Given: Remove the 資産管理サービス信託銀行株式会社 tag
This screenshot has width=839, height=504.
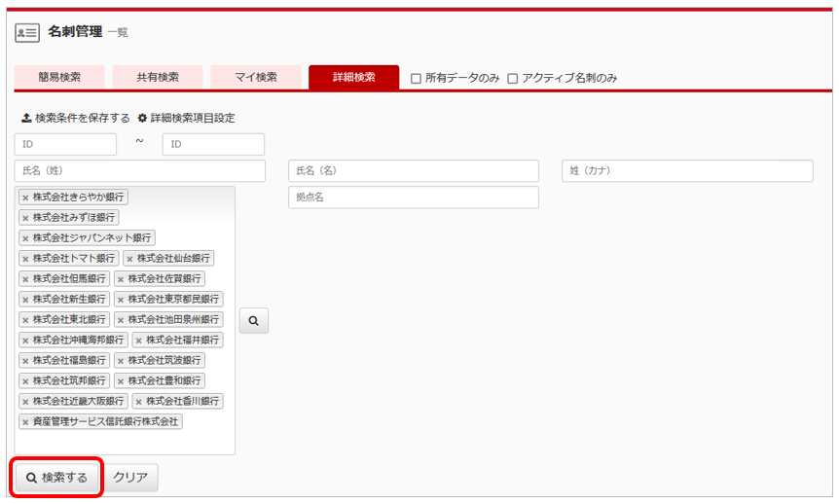Looking at the screenshot, I should [25, 422].
